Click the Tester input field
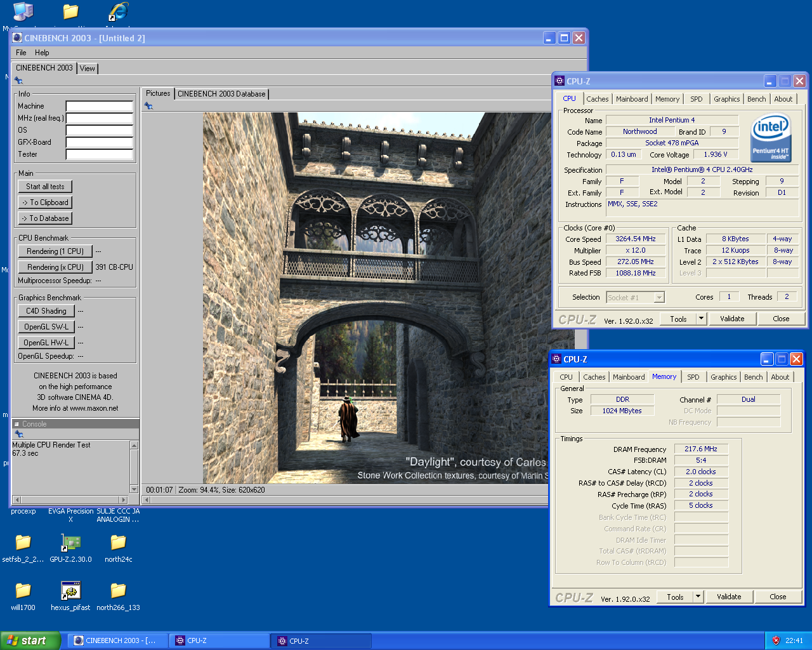 [x=100, y=154]
